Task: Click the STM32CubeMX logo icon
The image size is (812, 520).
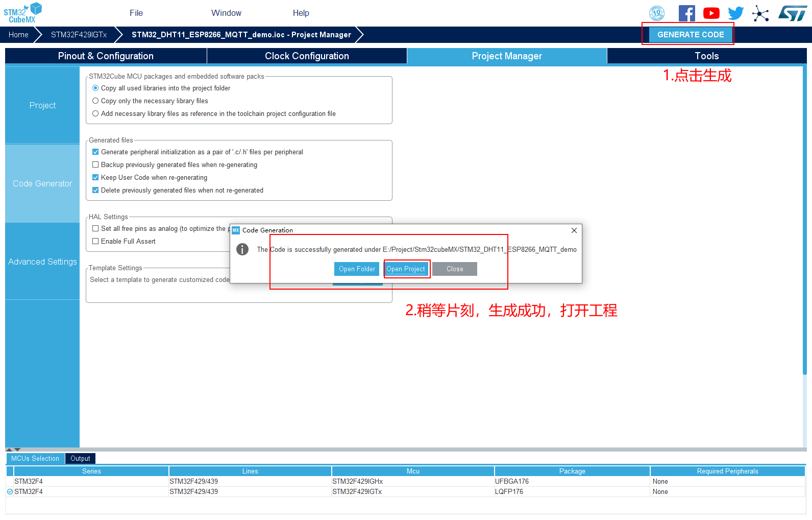Action: coord(23,13)
